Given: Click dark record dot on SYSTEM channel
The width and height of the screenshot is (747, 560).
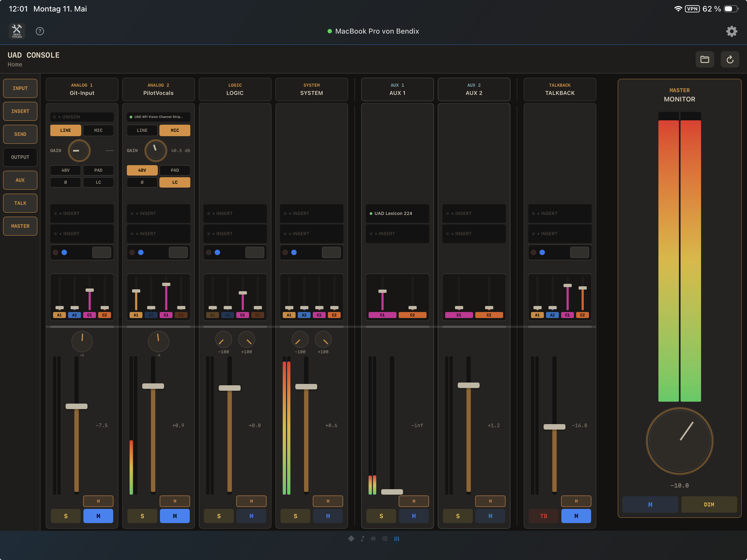Looking at the screenshot, I should pos(285,252).
